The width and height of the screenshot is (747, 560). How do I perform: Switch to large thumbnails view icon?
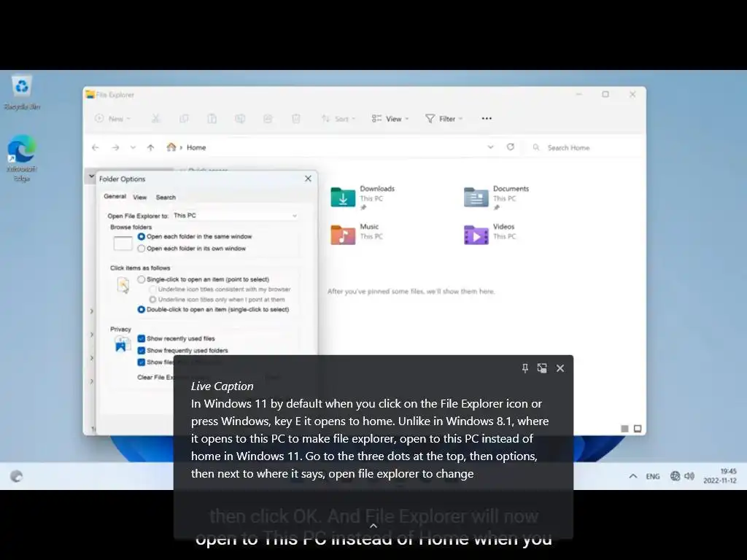click(638, 429)
